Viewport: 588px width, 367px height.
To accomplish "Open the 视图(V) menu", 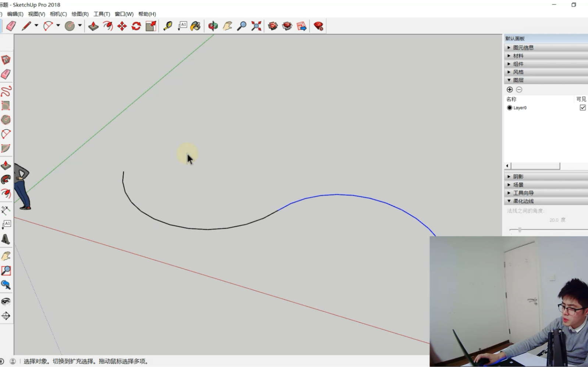I will (x=36, y=14).
